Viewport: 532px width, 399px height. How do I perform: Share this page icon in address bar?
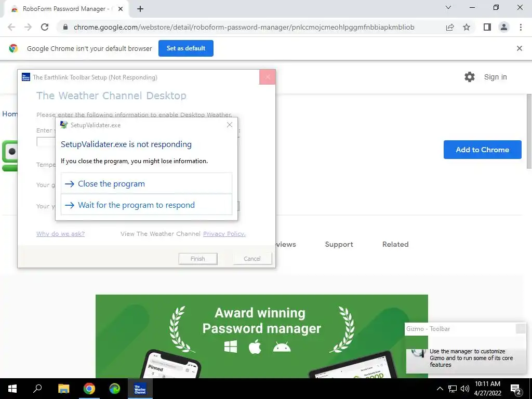(x=450, y=27)
